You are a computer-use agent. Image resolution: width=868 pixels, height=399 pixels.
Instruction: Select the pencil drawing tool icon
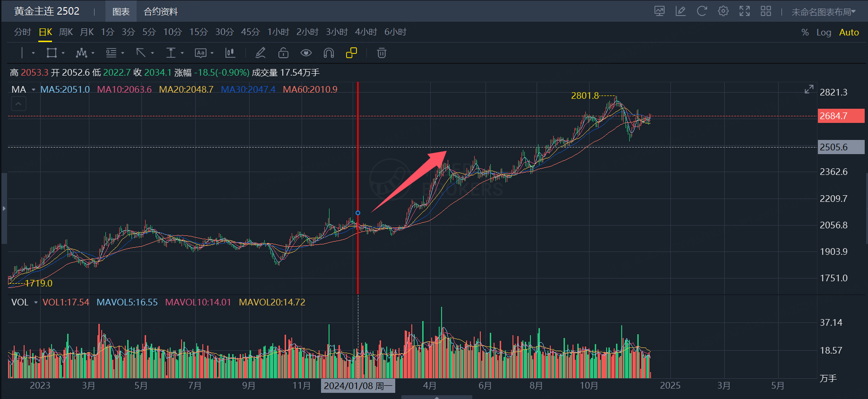click(260, 53)
